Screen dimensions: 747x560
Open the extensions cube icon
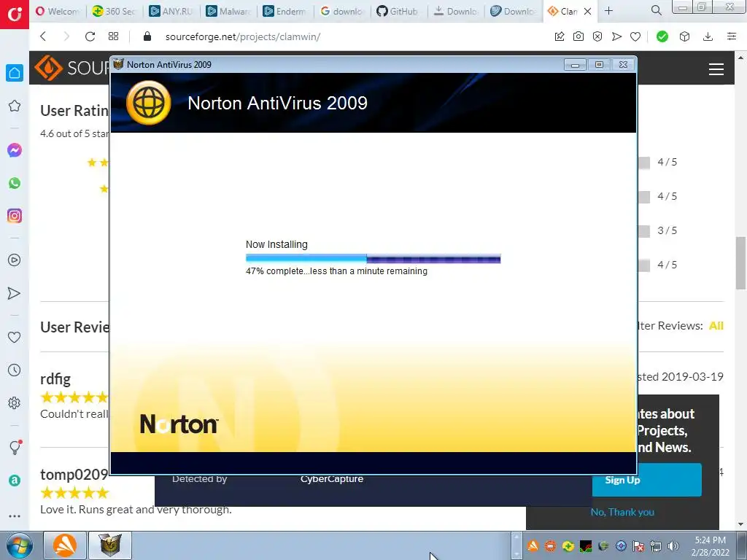pyautogui.click(x=684, y=36)
